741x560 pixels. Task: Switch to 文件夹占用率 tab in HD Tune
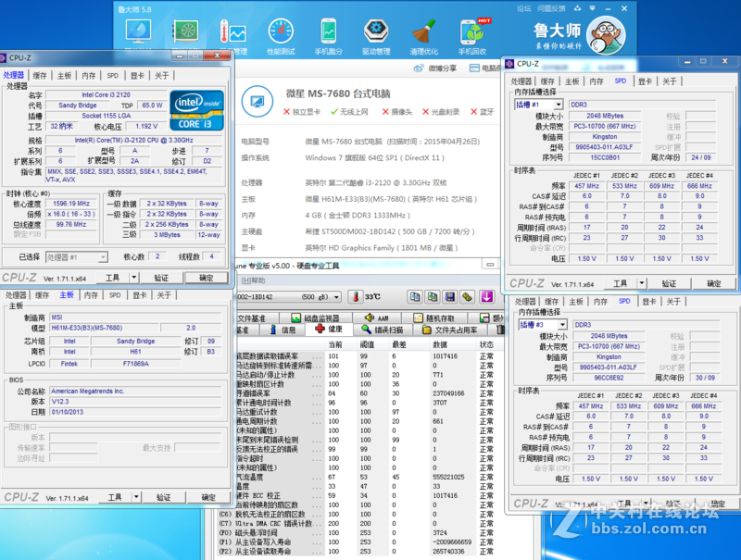[x=450, y=330]
